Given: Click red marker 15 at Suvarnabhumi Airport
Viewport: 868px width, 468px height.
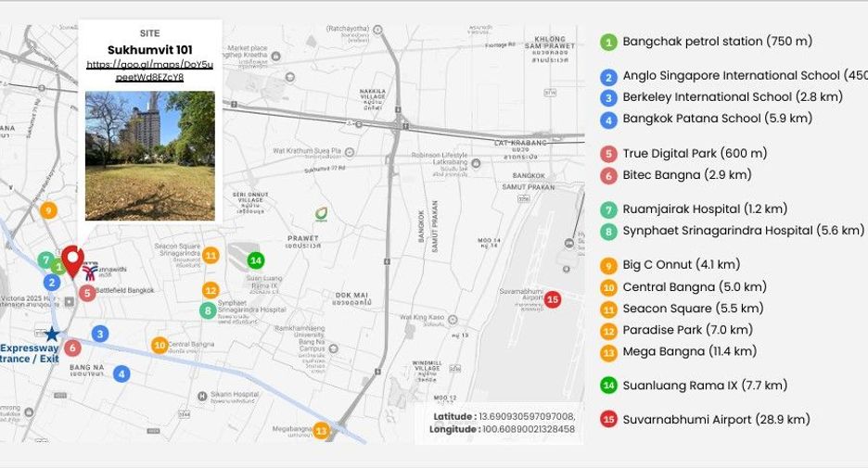Looking at the screenshot, I should 553,299.
